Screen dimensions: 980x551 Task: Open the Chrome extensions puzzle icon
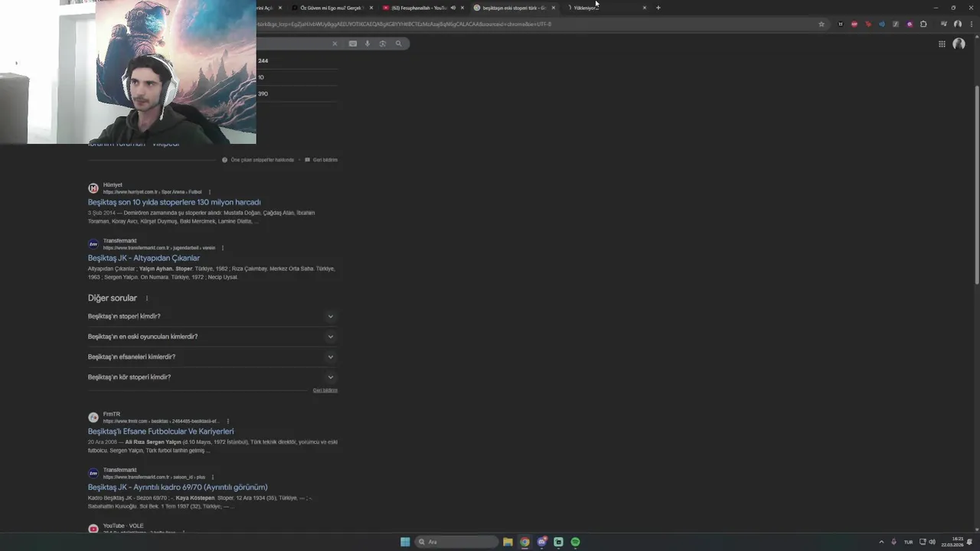[923, 24]
